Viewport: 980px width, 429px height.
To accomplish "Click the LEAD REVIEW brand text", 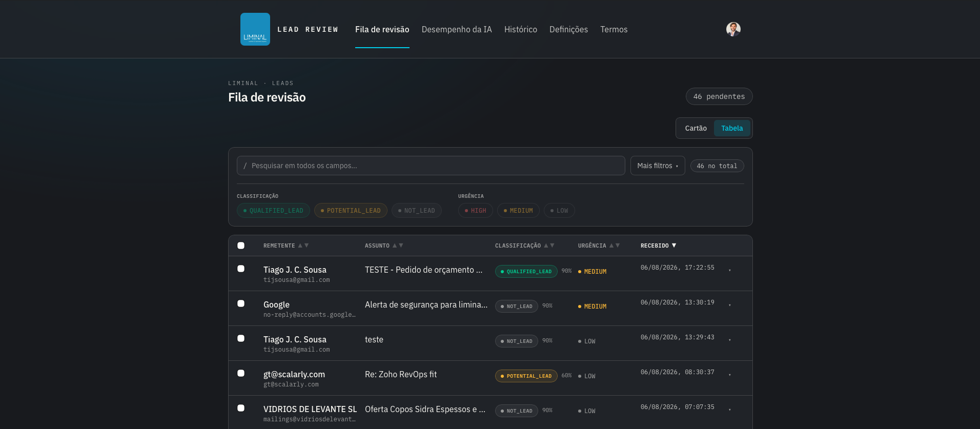I will (x=308, y=30).
